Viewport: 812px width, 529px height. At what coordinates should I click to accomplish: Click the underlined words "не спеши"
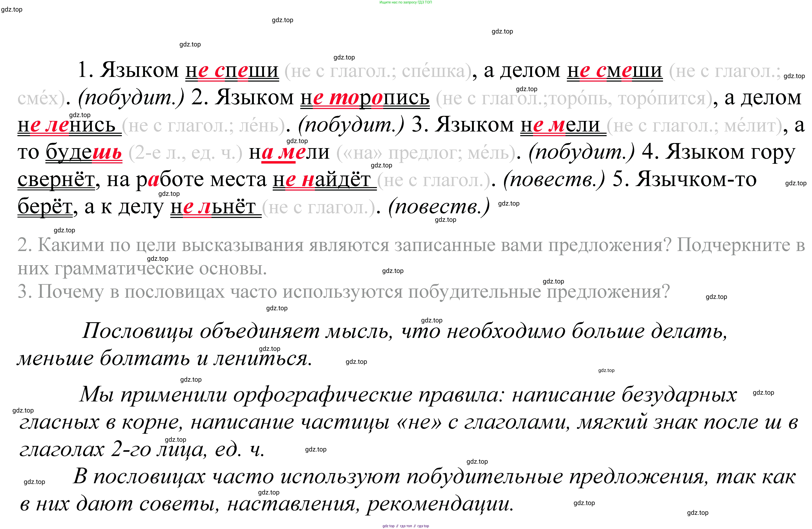232,71
